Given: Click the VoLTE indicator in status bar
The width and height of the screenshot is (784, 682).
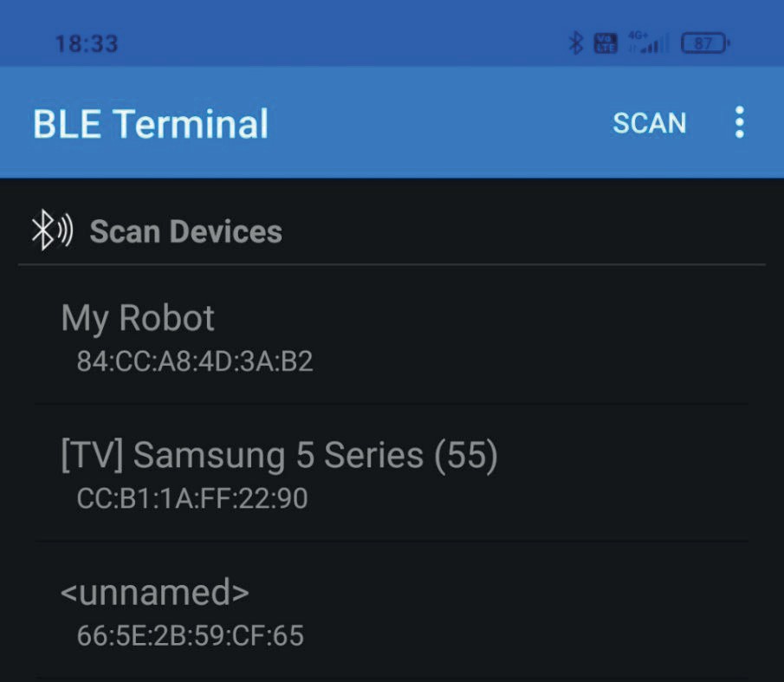Looking at the screenshot, I should tap(606, 42).
